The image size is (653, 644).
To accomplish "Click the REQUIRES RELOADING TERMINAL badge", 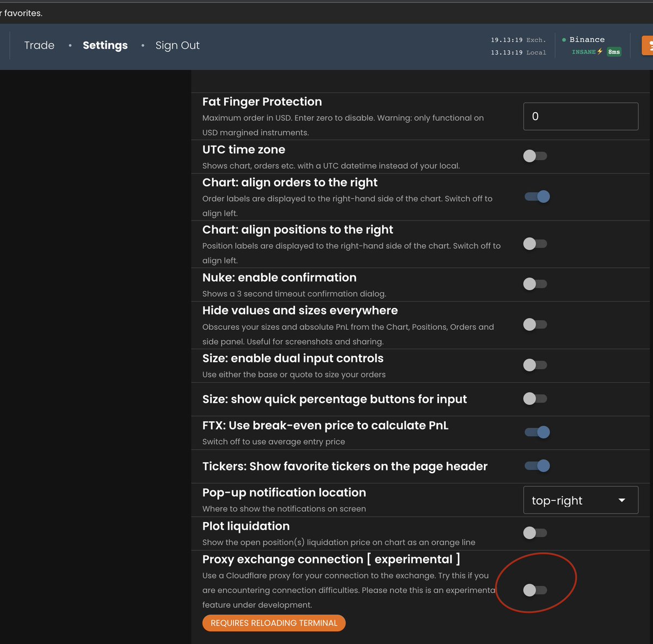I will [x=274, y=623].
